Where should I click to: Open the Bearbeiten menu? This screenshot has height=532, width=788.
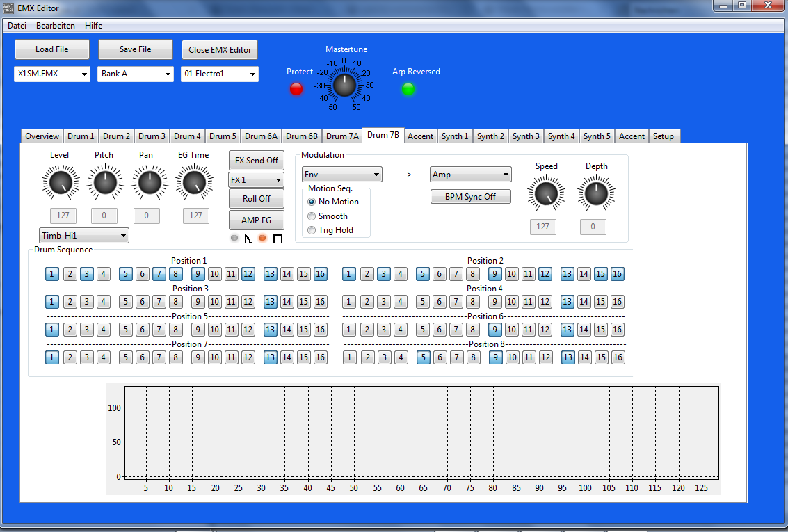(x=56, y=26)
